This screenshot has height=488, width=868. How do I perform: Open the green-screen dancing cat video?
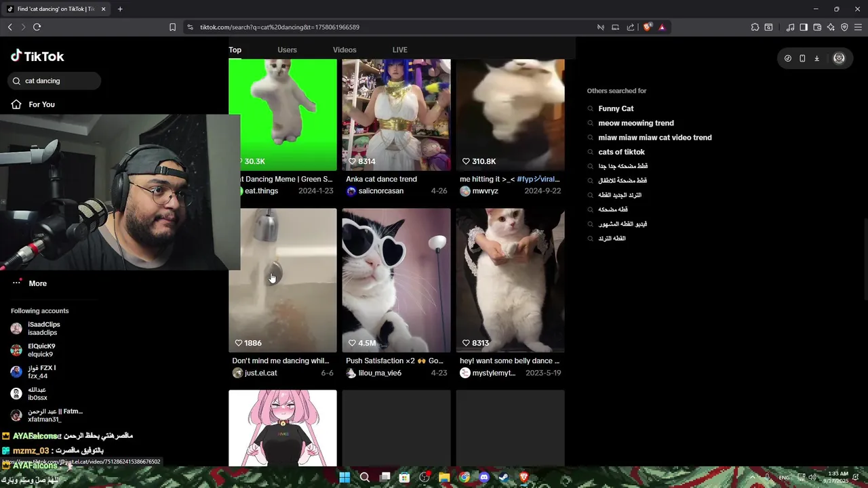(283, 114)
